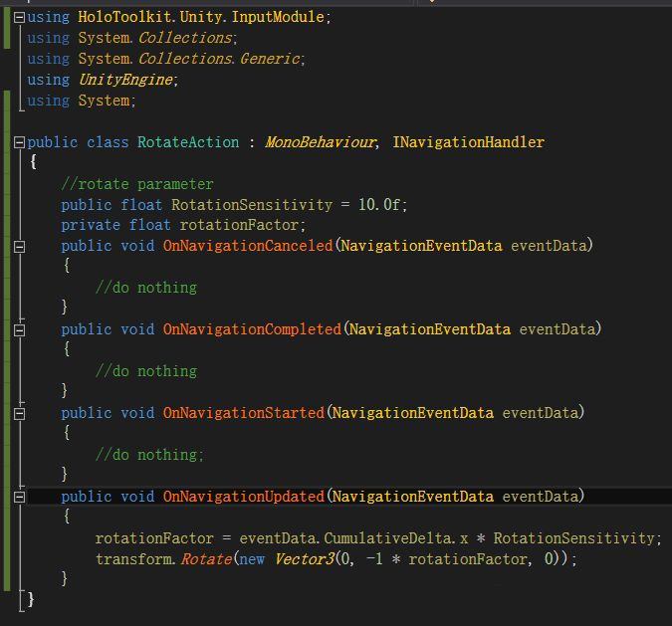Screen dimensions: 672x626
Task: Click the OnNavigationStarted method name
Action: (244, 413)
